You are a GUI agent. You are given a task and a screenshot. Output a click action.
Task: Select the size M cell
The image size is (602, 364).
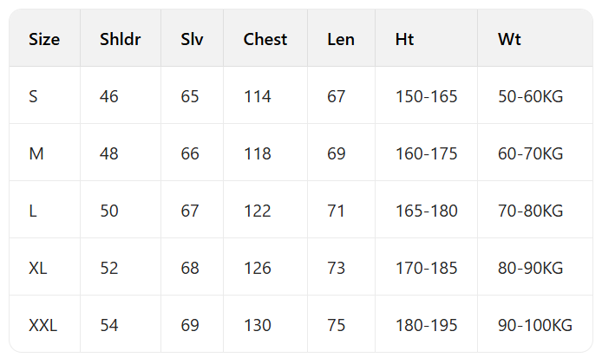(x=36, y=153)
